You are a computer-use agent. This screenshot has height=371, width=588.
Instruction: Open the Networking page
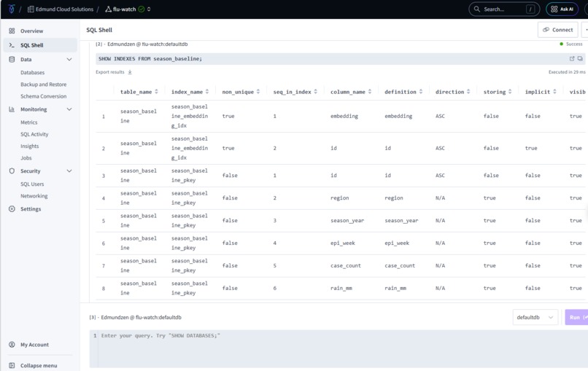coord(34,196)
